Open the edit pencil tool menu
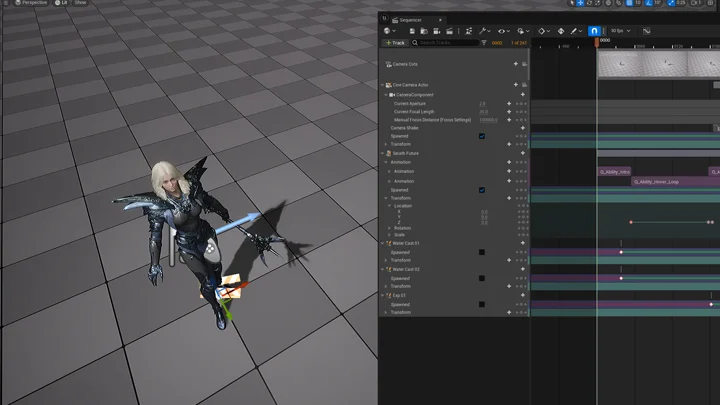Viewport: 720px width, 405px height. [576, 31]
